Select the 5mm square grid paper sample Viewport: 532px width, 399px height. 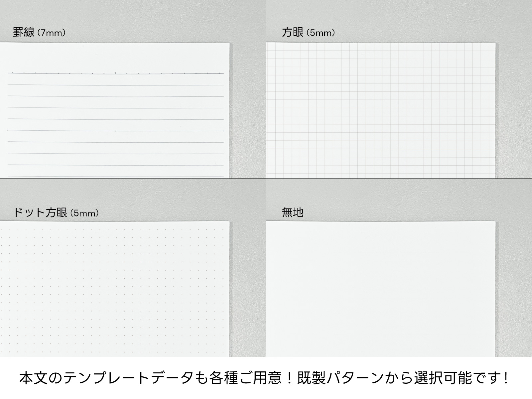coord(381,110)
